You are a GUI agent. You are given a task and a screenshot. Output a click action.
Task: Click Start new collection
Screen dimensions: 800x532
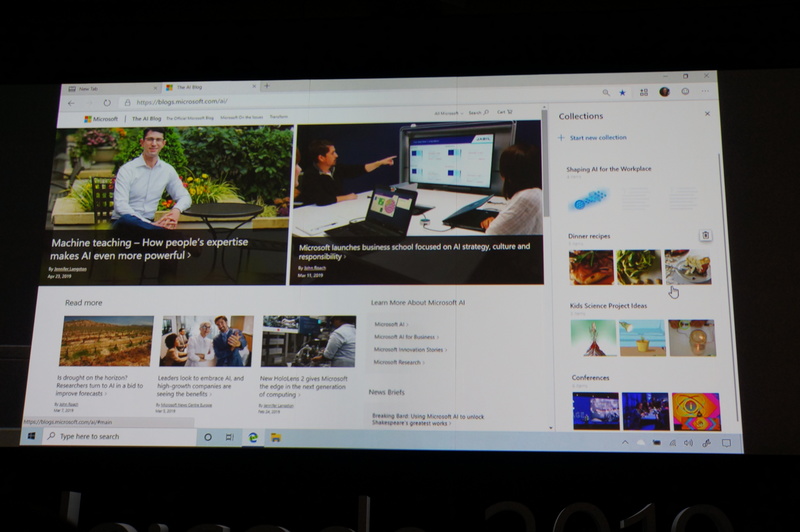tap(592, 138)
